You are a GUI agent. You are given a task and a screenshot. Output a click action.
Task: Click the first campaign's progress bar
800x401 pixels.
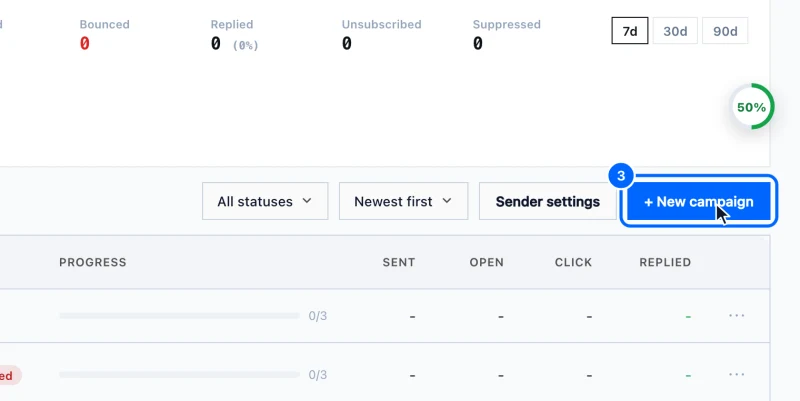coord(179,316)
